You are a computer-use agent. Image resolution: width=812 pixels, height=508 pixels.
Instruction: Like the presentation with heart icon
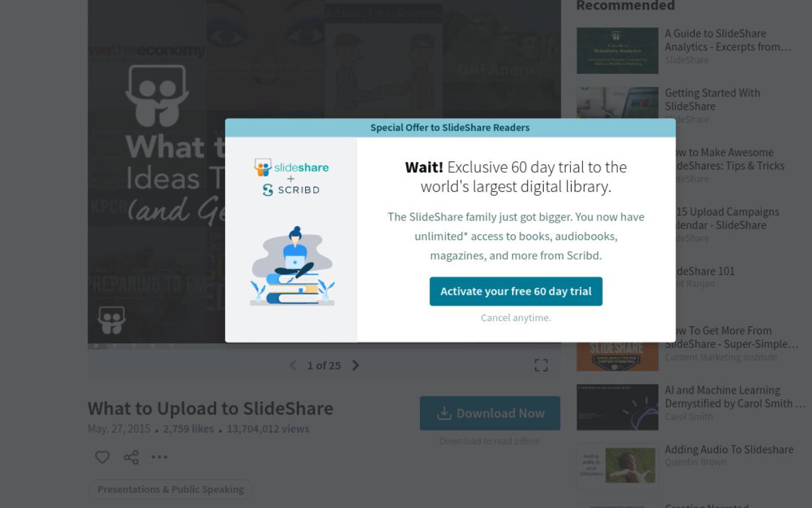[x=102, y=457]
